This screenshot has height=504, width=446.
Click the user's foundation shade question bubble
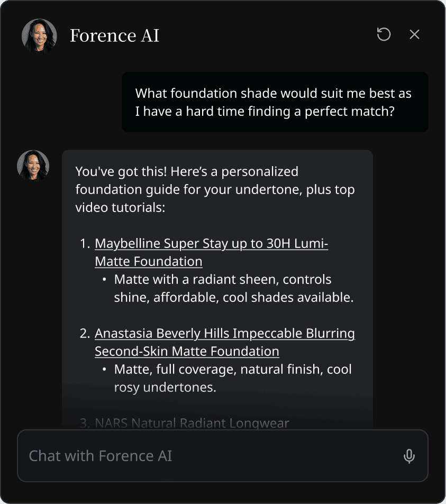(x=275, y=102)
